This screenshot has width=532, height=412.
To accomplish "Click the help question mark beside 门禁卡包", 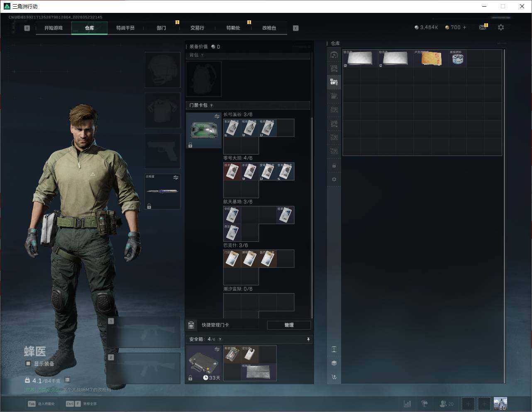I will coord(211,105).
